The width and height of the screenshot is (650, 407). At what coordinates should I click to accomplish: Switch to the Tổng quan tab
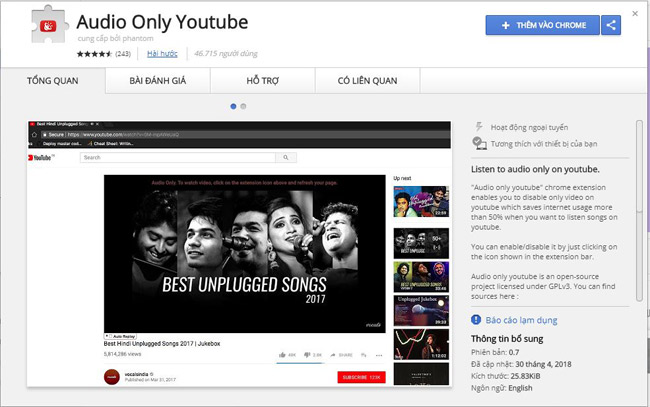[x=53, y=81]
